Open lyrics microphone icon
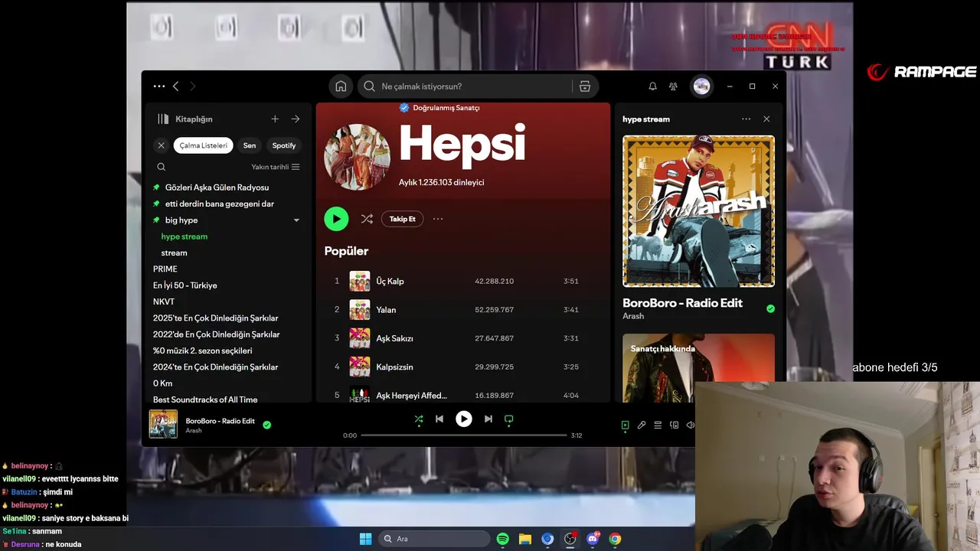 (642, 425)
